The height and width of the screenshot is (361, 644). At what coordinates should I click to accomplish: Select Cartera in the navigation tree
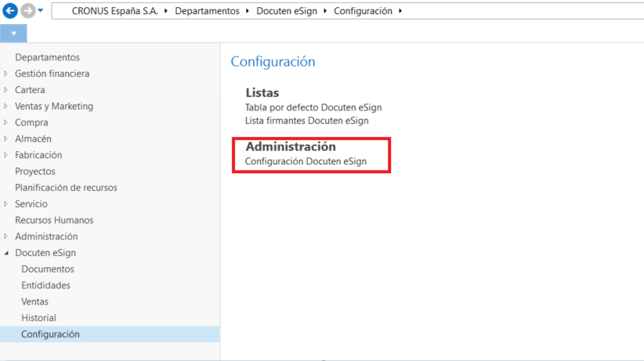[x=30, y=89]
